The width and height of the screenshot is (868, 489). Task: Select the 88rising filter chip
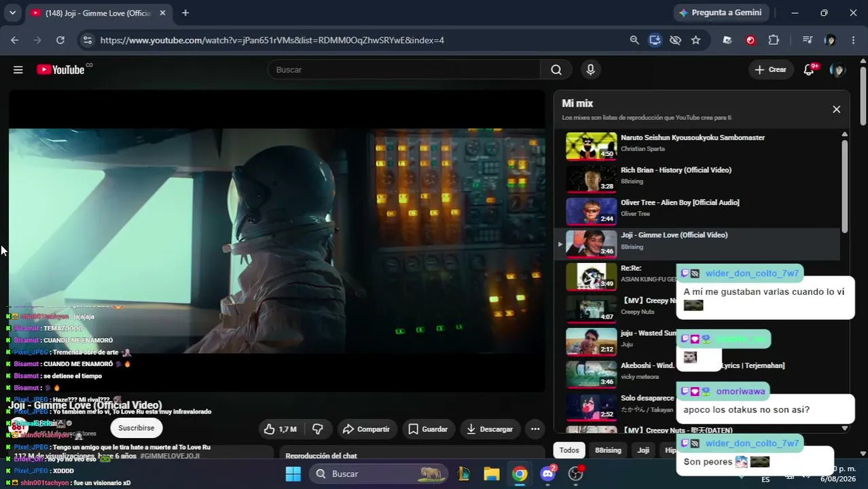coord(608,450)
